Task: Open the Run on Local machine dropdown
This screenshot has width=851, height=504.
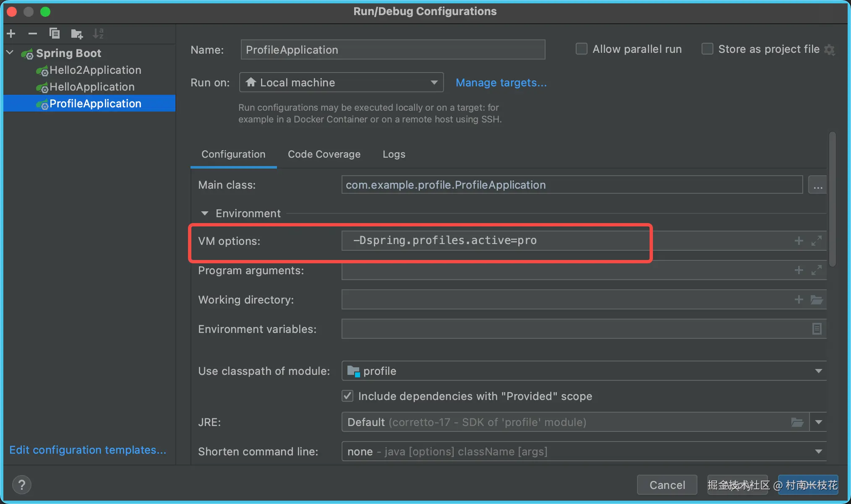Action: [342, 83]
